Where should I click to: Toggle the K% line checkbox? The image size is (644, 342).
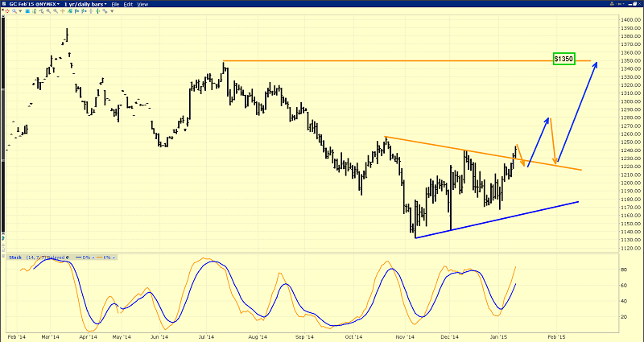coord(114,258)
